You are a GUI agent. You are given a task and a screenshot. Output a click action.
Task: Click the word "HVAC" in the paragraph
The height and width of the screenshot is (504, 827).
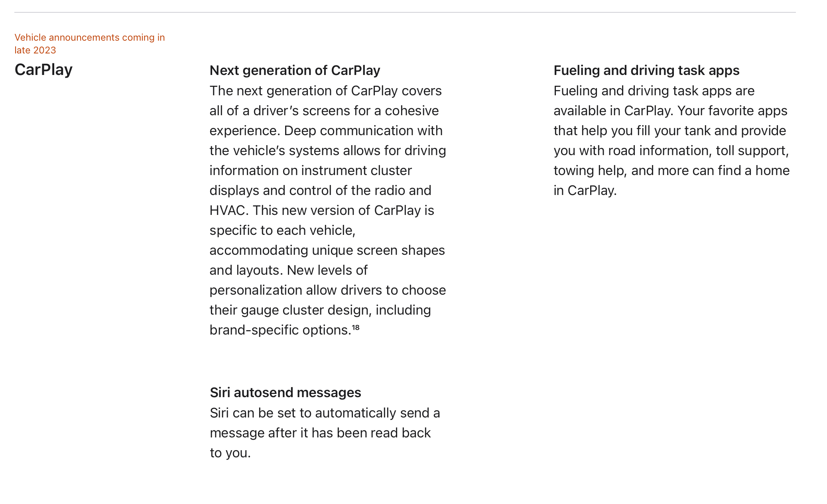pos(226,211)
